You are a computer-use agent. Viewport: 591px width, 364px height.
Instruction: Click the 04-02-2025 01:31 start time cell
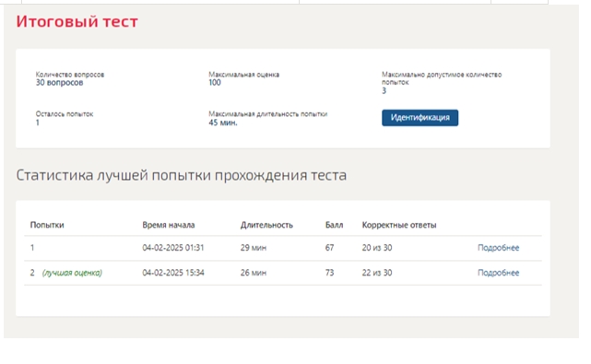(173, 248)
